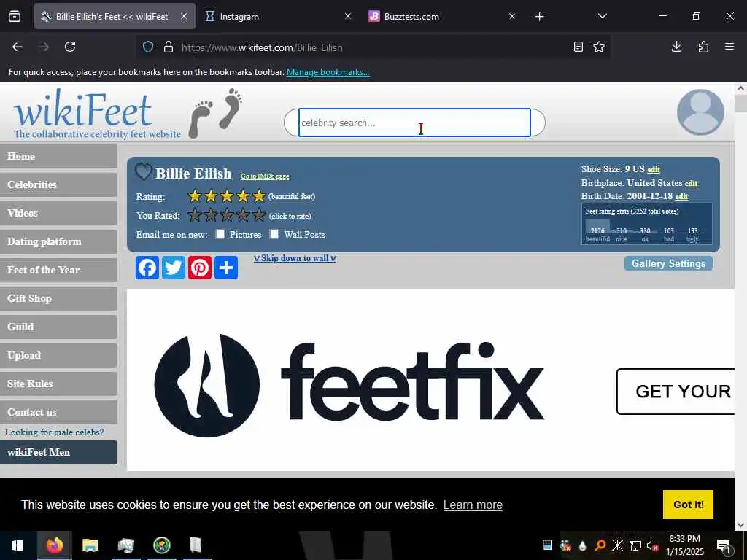Close the wikiFeet tab
747x560 pixels.
tap(184, 16)
